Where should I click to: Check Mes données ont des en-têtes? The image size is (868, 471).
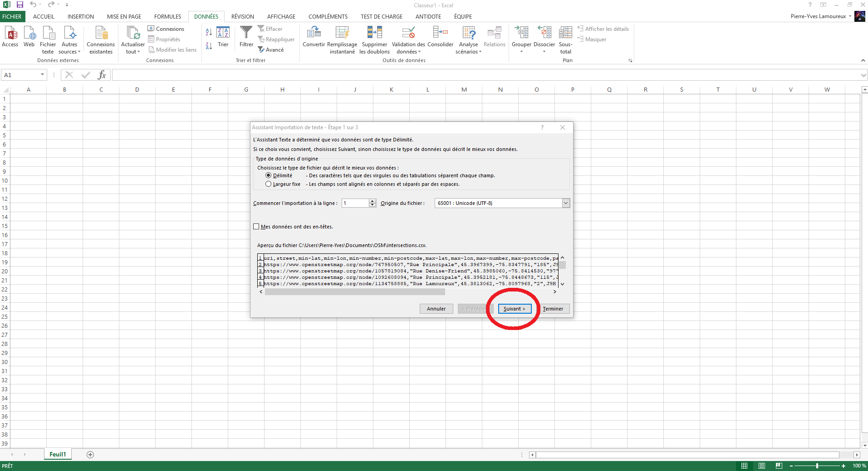(x=256, y=227)
